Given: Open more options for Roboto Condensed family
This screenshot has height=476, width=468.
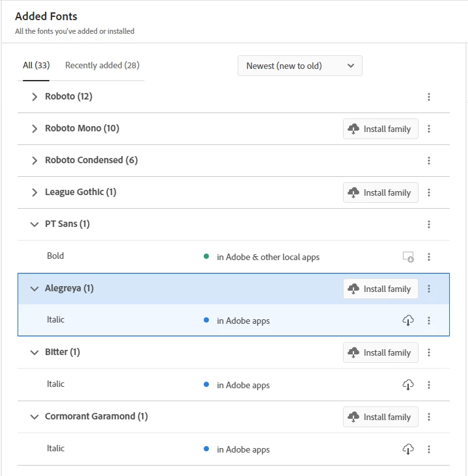Looking at the screenshot, I should coord(429,161).
